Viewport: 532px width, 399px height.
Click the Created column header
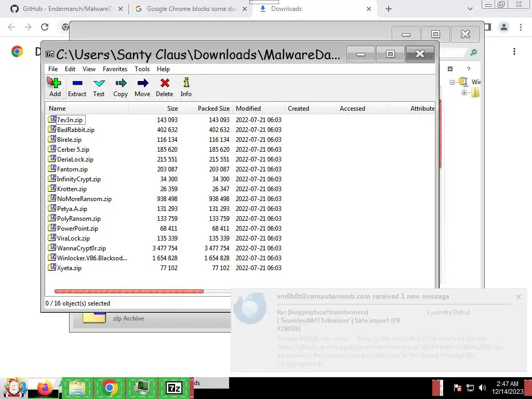tap(311, 109)
